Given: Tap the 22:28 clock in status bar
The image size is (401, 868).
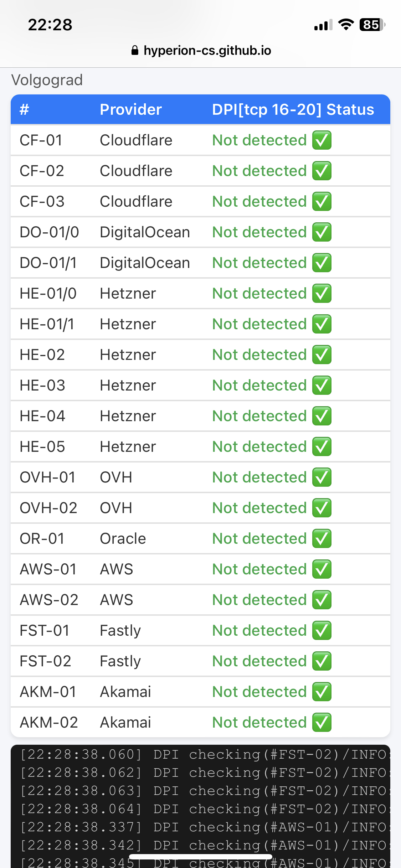Looking at the screenshot, I should coord(50,25).
